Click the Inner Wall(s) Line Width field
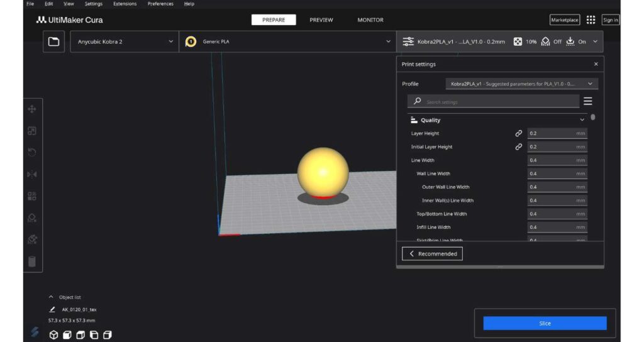 pyautogui.click(x=557, y=201)
